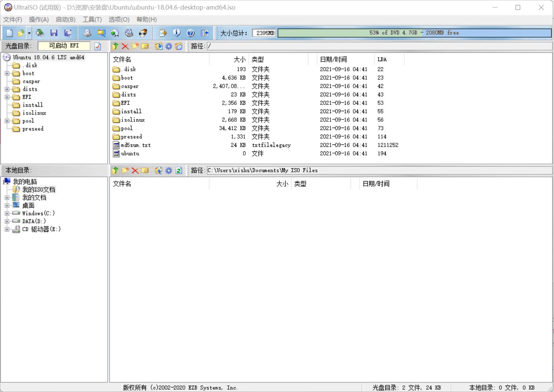Open the 选项(O) menu
Viewport: 554px width, 392px height.
click(x=119, y=19)
